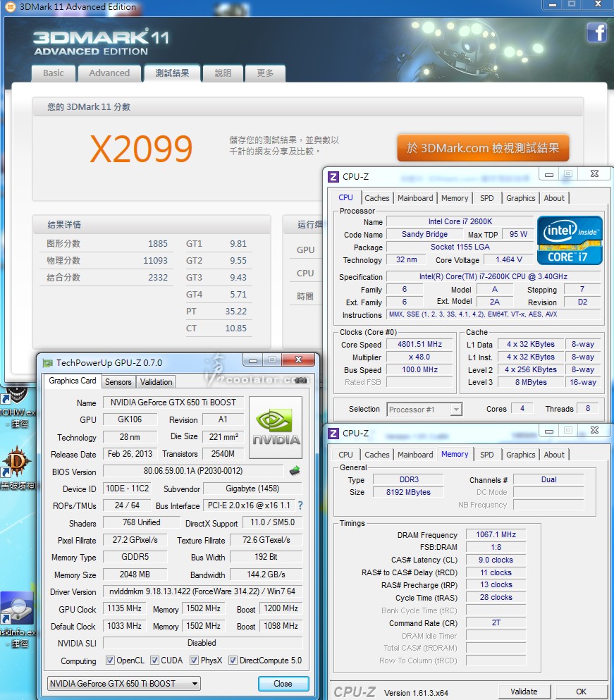This screenshot has width=614, height=700.
Task: Click the Close button in GPU-Z
Action: (x=283, y=684)
